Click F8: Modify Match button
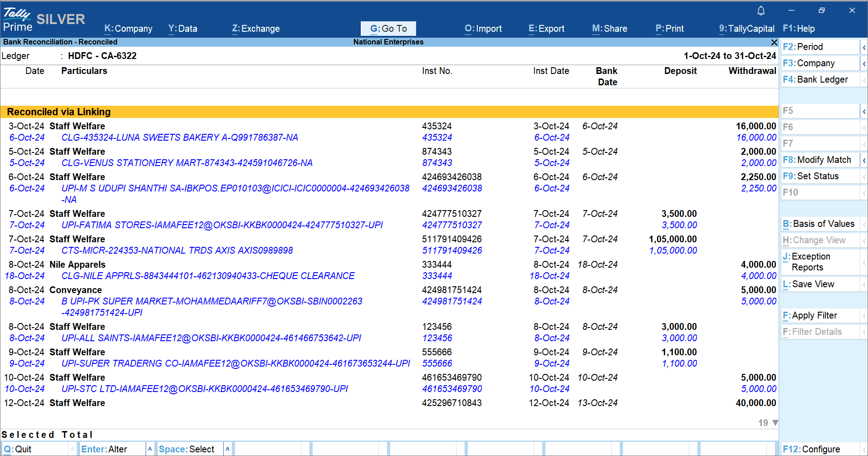 point(820,160)
